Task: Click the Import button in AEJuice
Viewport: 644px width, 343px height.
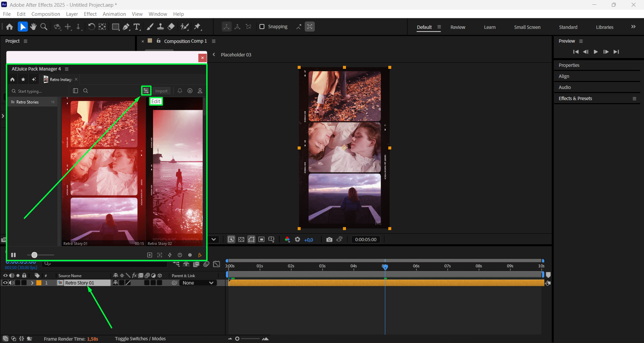Action: (161, 91)
